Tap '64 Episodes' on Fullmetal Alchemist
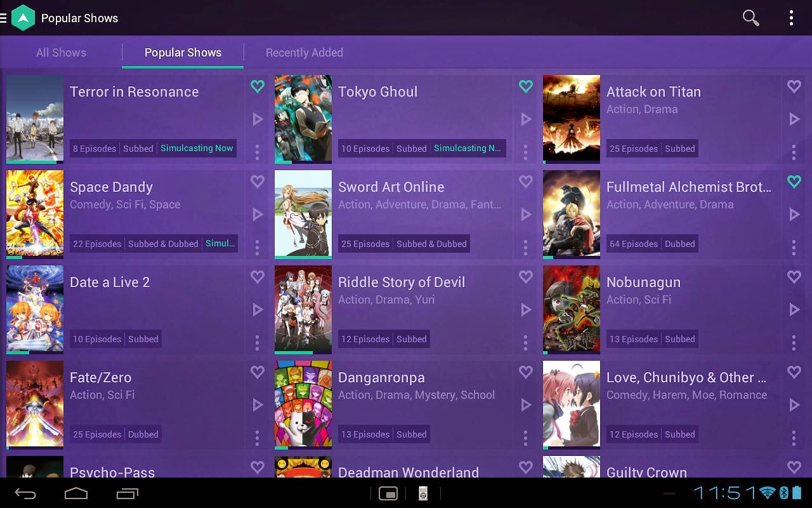This screenshot has width=812, height=508. click(x=633, y=244)
